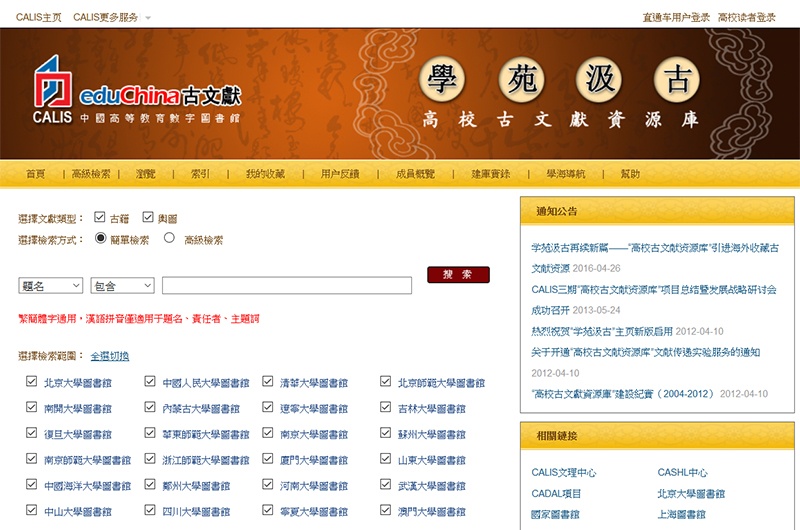Toggle 廈門大學圖書館 checkbox
Screen dimensions: 800x530
click(x=268, y=459)
